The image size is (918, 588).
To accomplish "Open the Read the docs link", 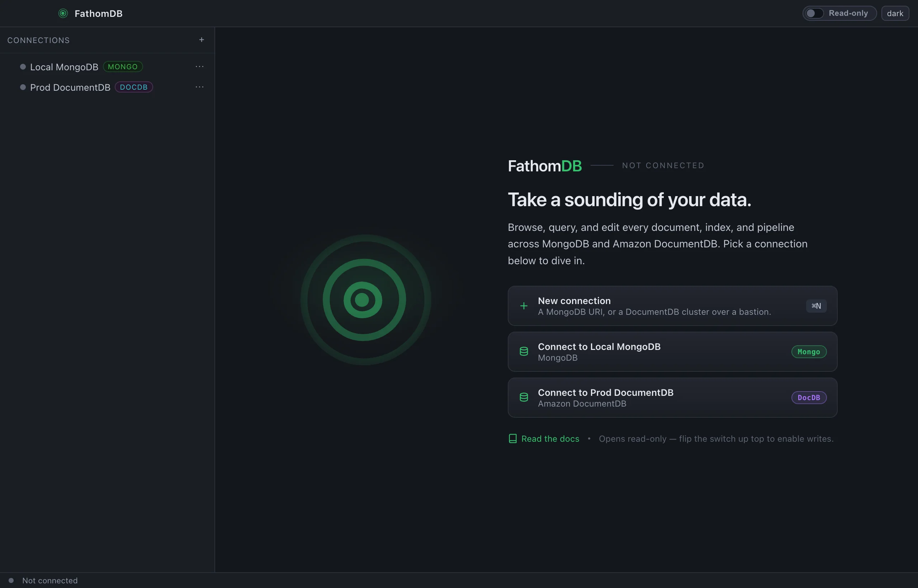I will (x=544, y=439).
